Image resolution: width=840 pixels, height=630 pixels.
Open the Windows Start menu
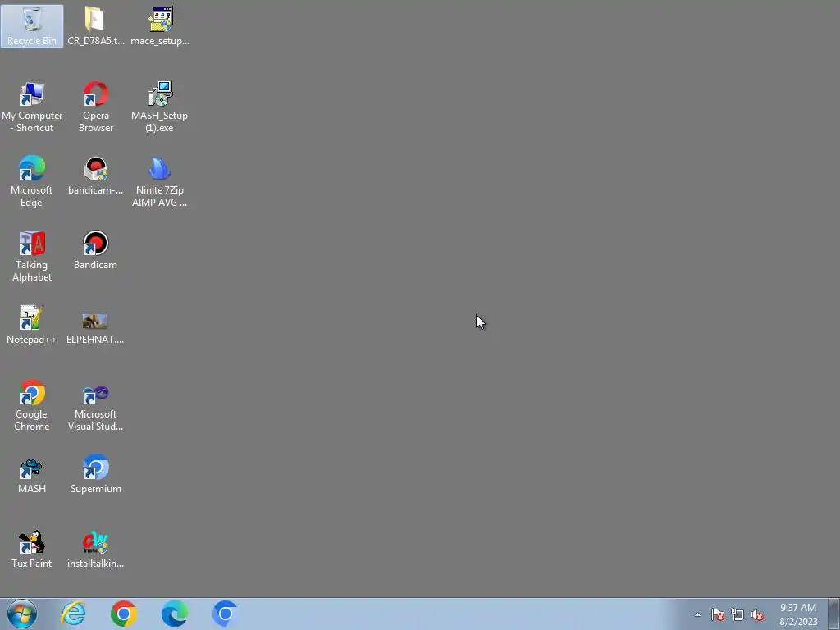(x=22, y=614)
